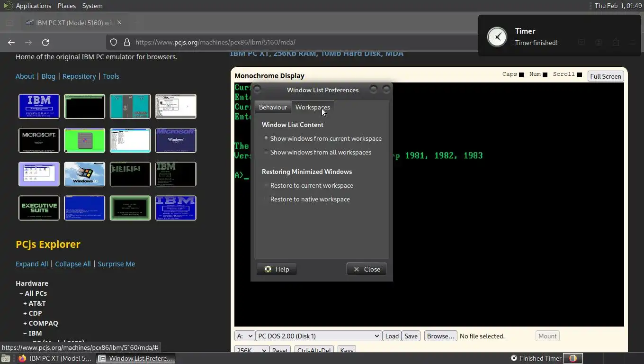The image size is (644, 364).
Task: Open the Executive Suite thumbnail
Action: [39, 208]
